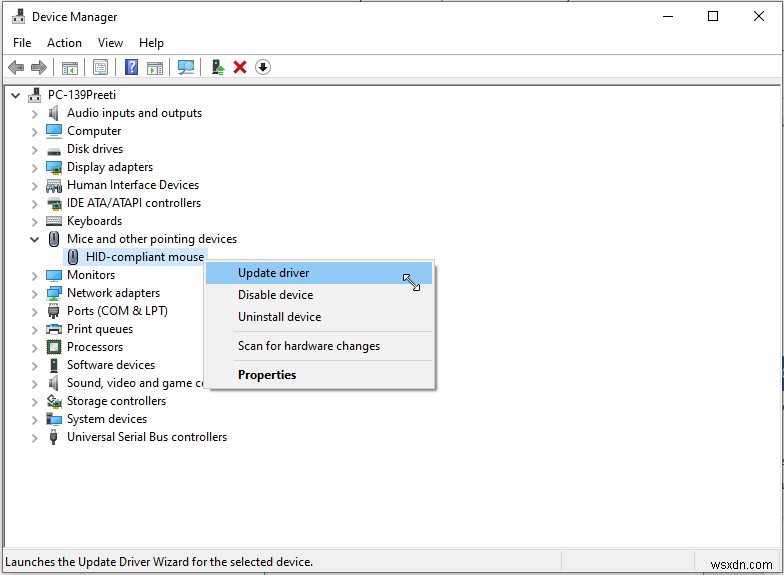The height and width of the screenshot is (575, 784).
Task: Click the Computer monitor icon
Action: coord(54,131)
